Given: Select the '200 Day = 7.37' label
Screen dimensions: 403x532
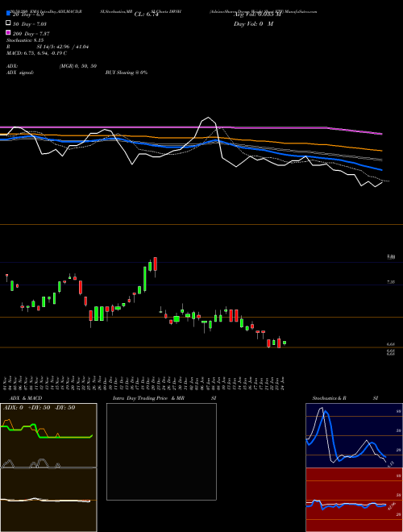Looking at the screenshot, I should point(31,34).
